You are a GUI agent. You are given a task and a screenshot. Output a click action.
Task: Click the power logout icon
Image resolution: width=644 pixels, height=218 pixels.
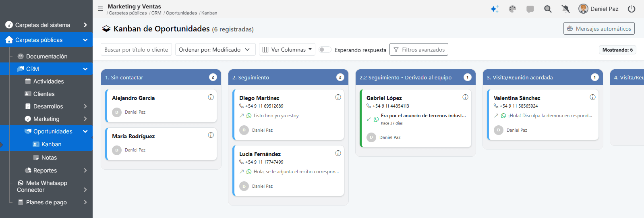click(632, 9)
